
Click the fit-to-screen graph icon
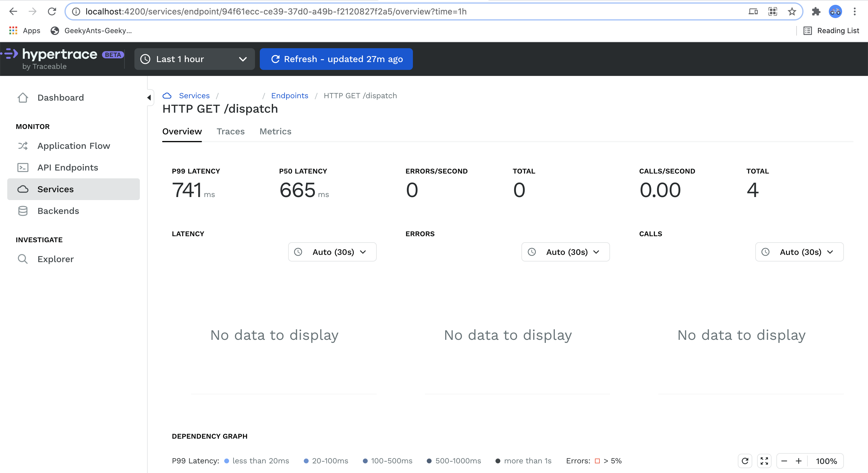coord(764,461)
